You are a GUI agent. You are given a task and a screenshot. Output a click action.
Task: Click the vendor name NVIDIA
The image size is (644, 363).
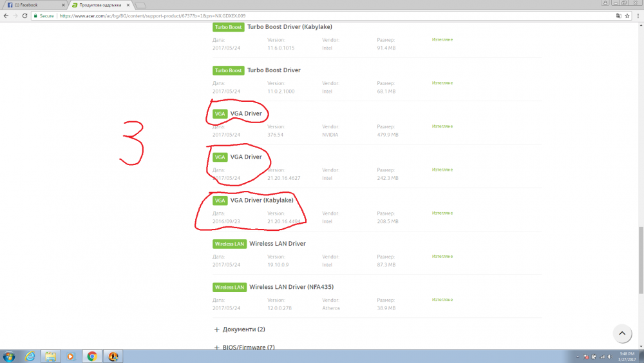330,135
